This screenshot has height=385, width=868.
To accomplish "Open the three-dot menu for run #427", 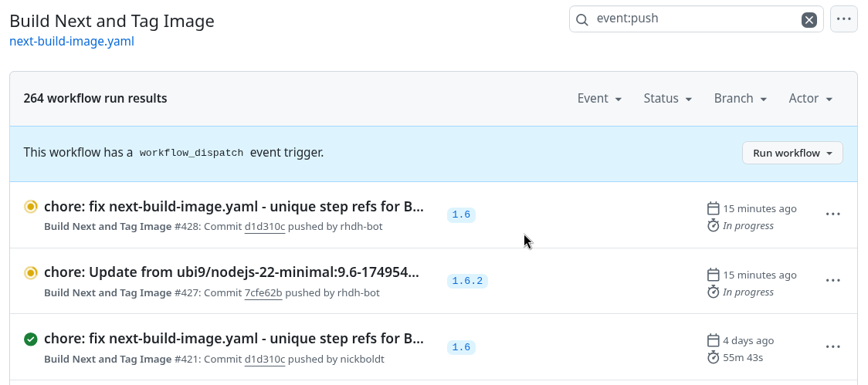I will (x=832, y=281).
